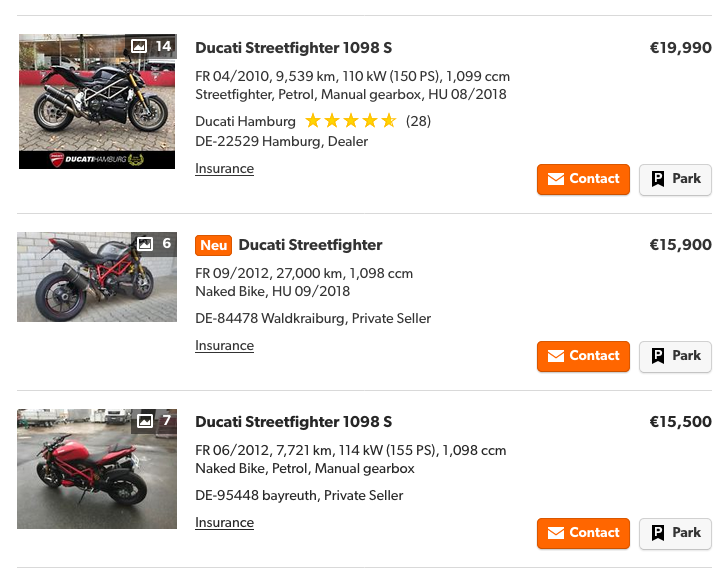The width and height of the screenshot is (727, 579).
Task: Click envelope icon on €19,990 listing's Contact
Action: click(x=556, y=179)
